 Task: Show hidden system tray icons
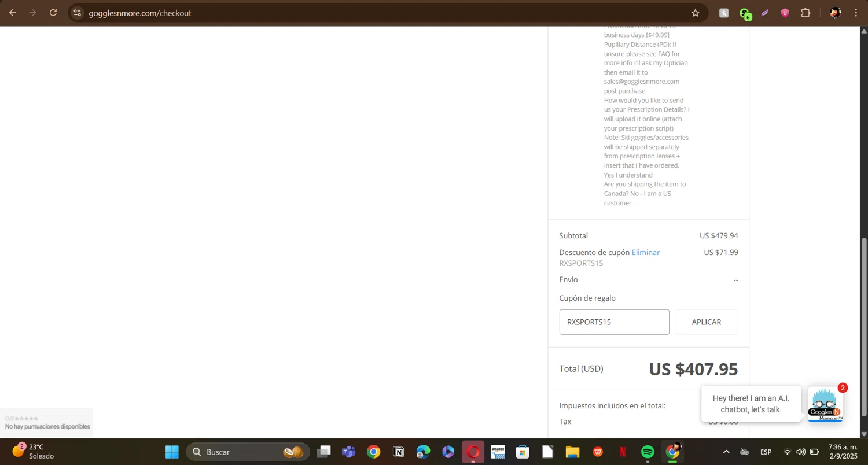tap(726, 452)
